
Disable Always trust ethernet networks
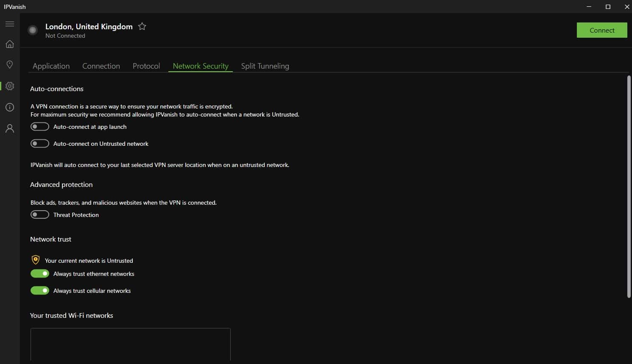pos(40,274)
